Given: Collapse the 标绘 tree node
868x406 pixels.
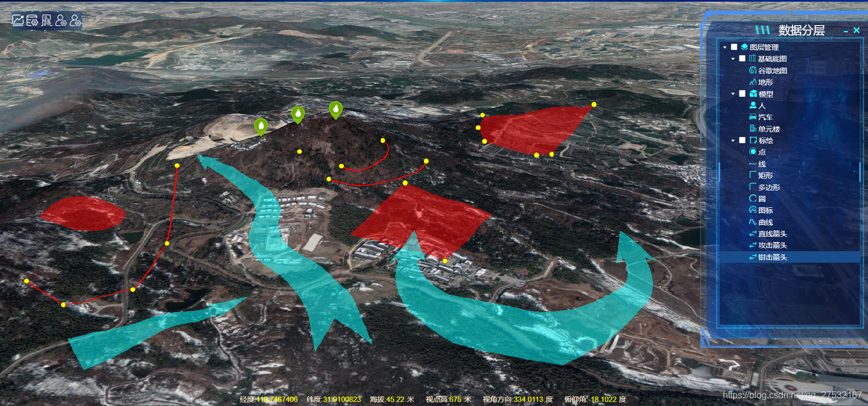Looking at the screenshot, I should [x=733, y=140].
